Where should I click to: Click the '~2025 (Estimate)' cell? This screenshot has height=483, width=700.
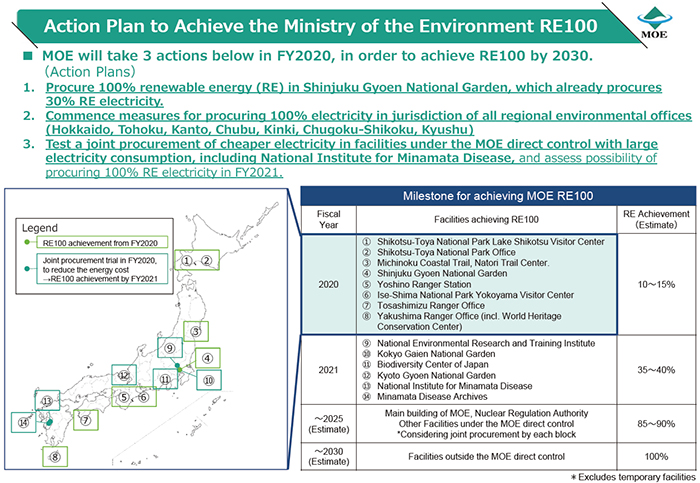point(329,424)
